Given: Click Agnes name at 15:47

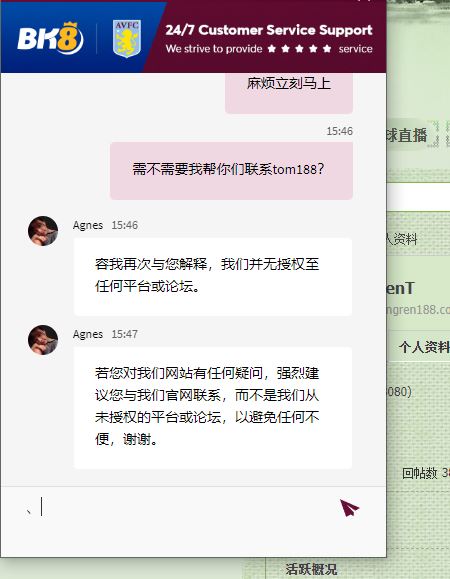Looking at the screenshot, I should tap(88, 334).
